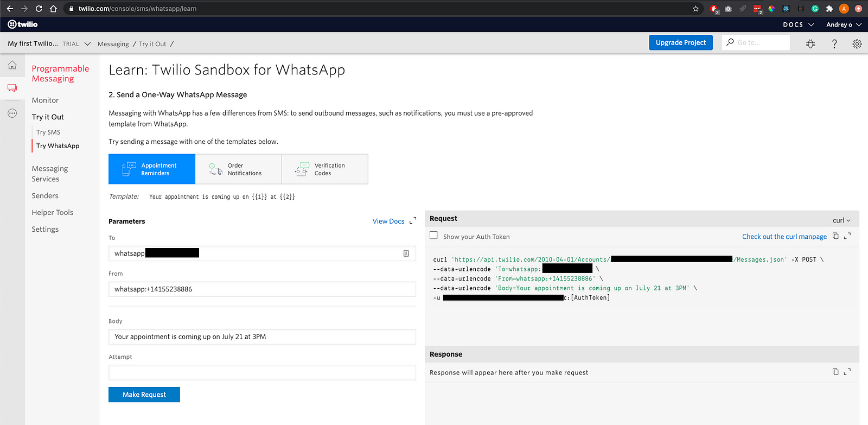
Task: Open Monitor in the sidebar menu
Action: tap(45, 100)
